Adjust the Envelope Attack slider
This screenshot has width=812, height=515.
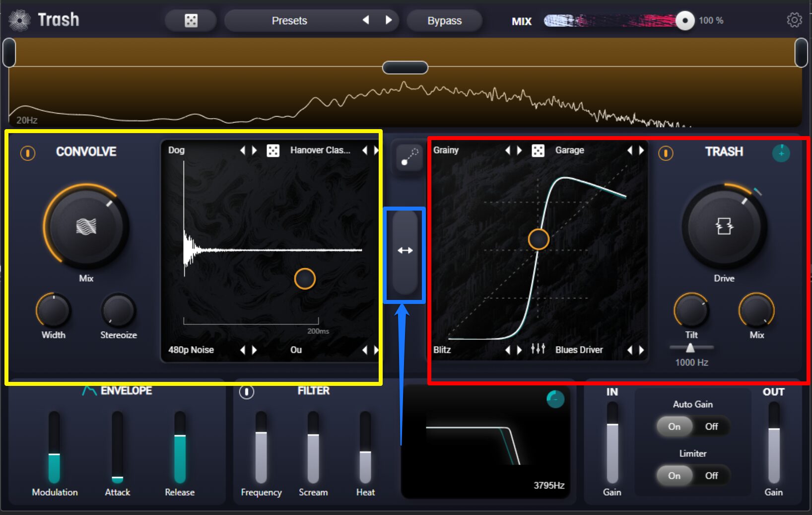coord(118,447)
